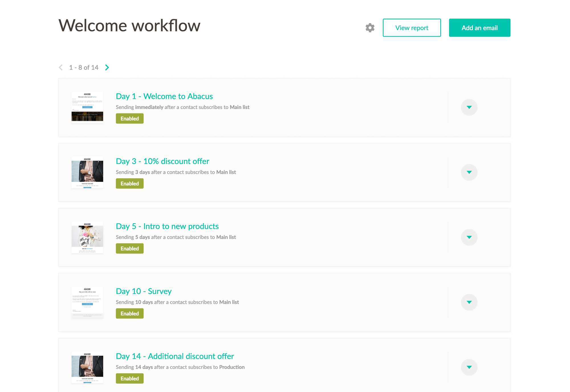Go to previous page of emails

click(61, 67)
